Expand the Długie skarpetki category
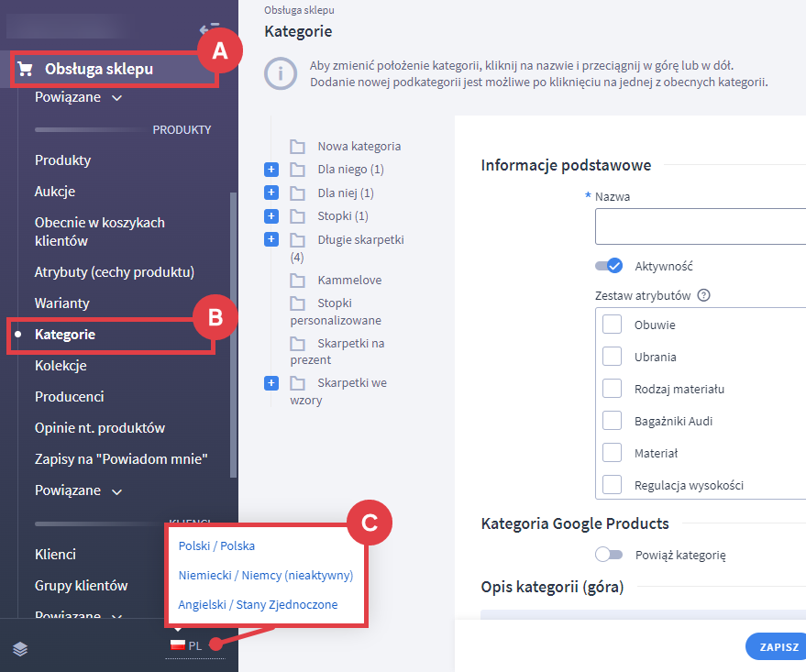 point(271,239)
